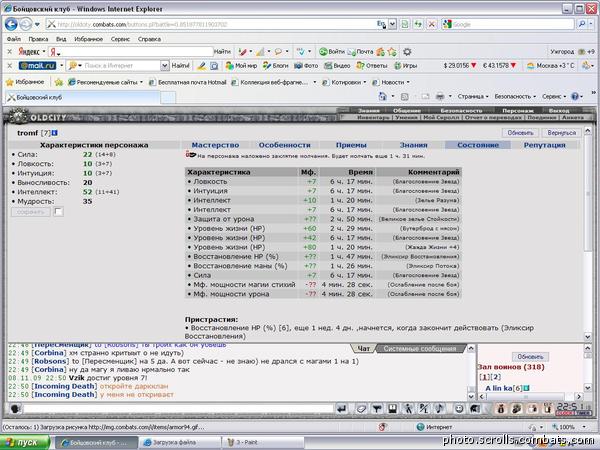Viewport: 600px width, 450px height.
Task: Click the chat pane scroll down arrow
Action: coord(471,396)
